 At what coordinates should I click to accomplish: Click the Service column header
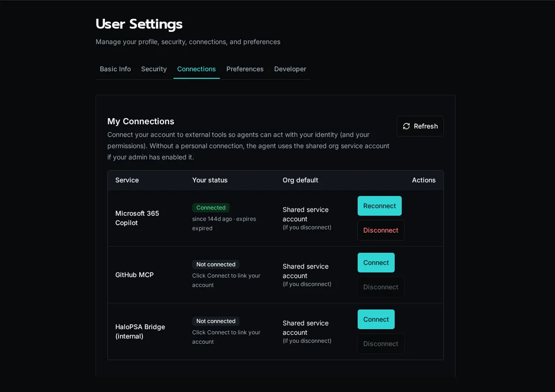[127, 180]
